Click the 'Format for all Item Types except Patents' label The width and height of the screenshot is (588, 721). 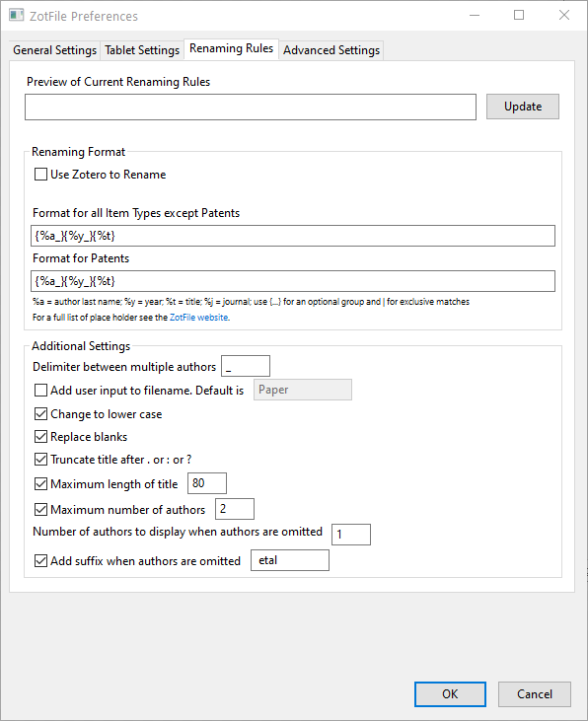click(136, 213)
